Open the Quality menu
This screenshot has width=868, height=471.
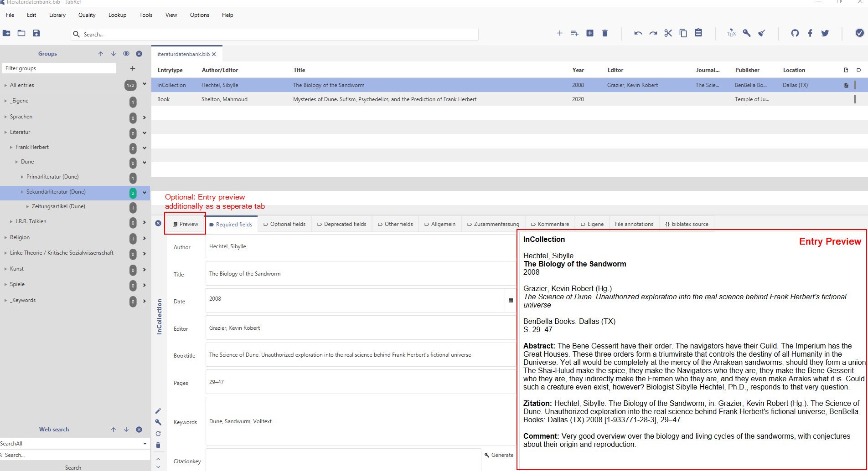pyautogui.click(x=87, y=15)
